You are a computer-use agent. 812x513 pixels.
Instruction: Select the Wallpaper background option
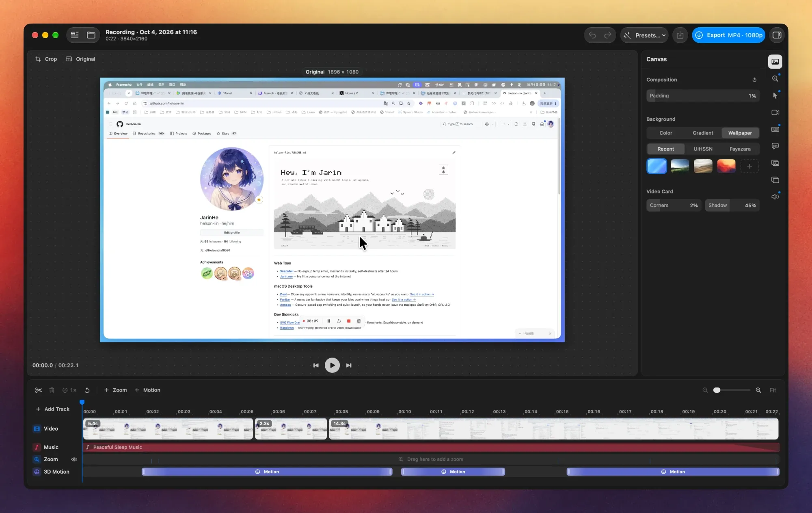tap(740, 133)
